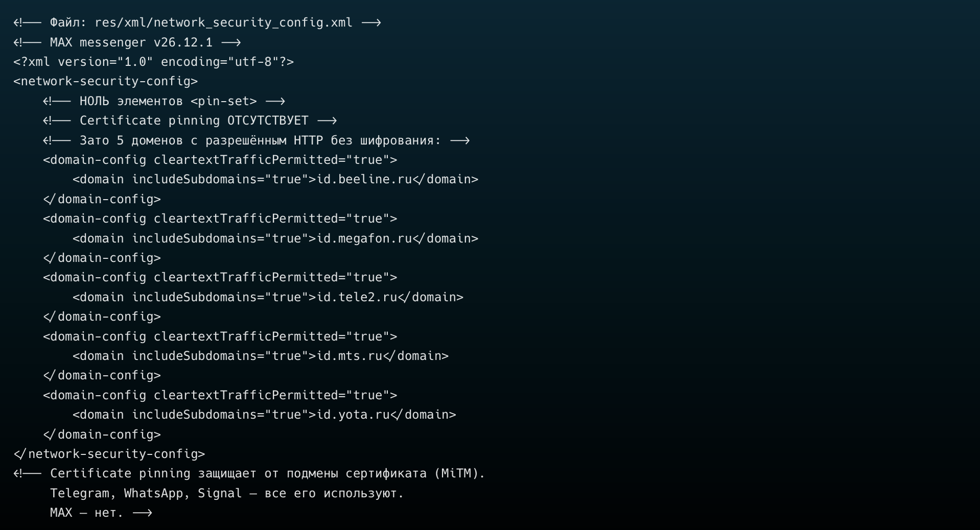This screenshot has height=530, width=980.
Task: Click the "Certificate pinning ОТСУТСТВУЕТ" comment
Action: [x=194, y=121]
